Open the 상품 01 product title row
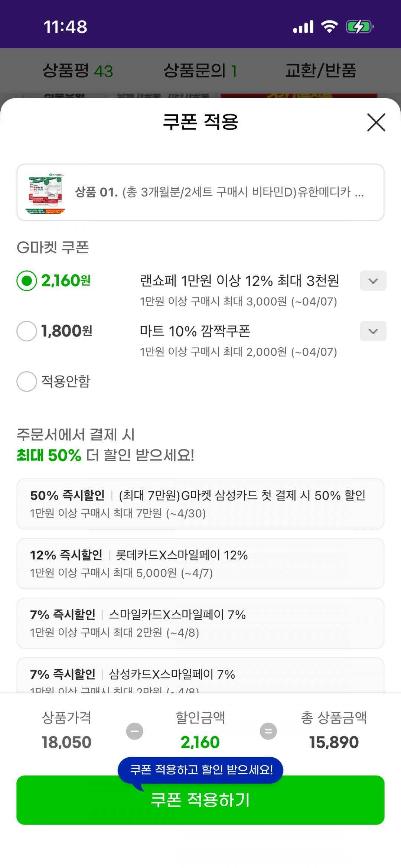The image size is (401, 868). [219, 192]
